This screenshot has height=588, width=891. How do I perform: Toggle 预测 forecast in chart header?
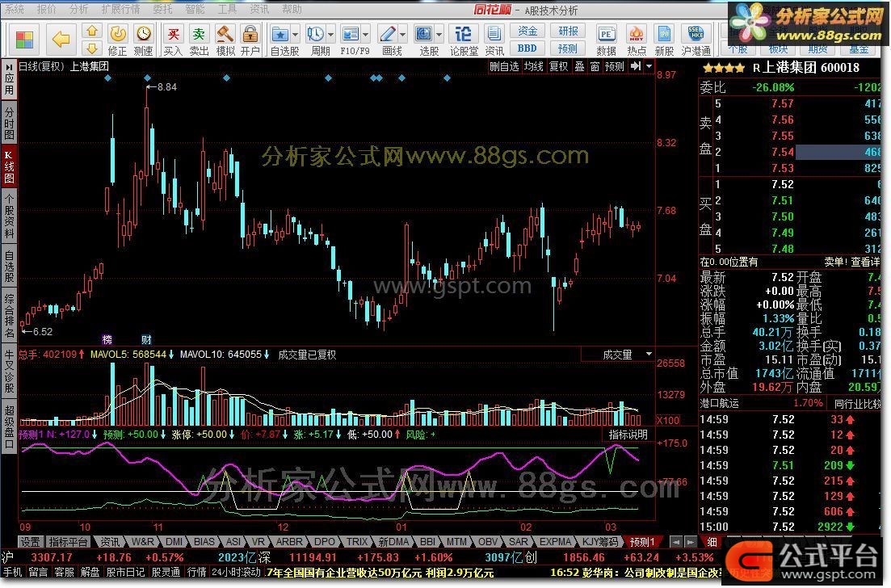pos(614,66)
